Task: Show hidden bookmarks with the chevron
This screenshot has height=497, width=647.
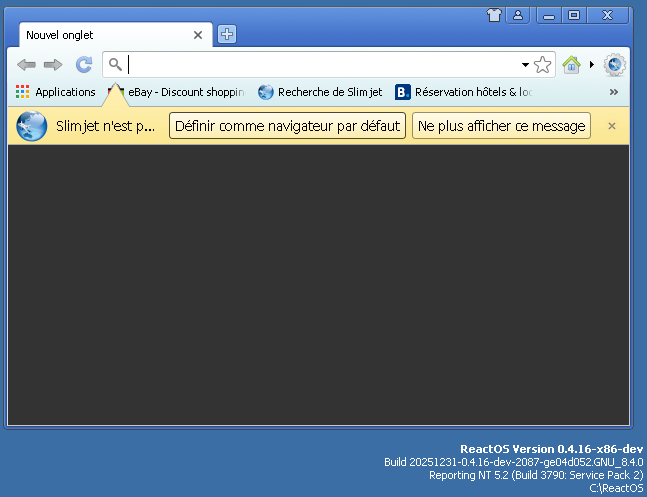Action: (614, 92)
